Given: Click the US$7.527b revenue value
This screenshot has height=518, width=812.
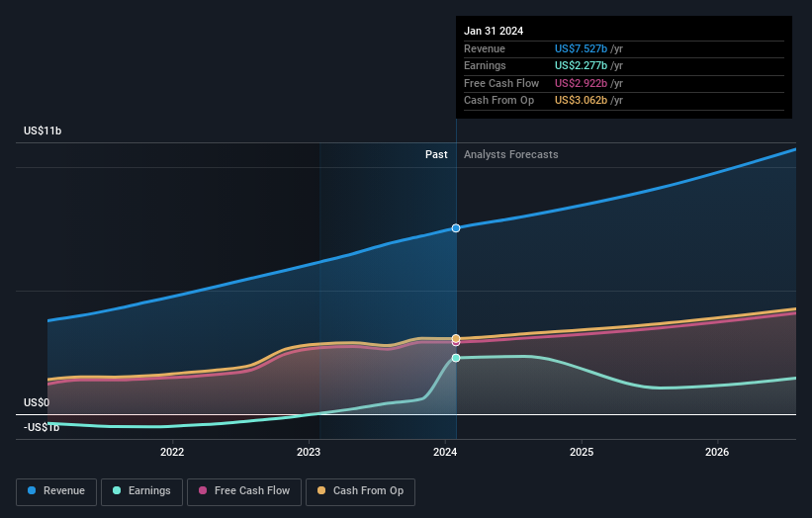Looking at the screenshot, I should point(581,48).
